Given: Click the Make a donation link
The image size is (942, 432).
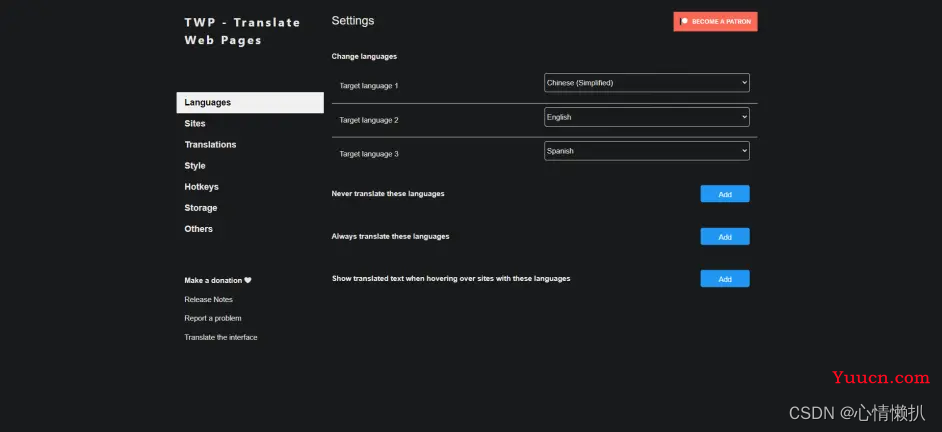Looking at the screenshot, I should pyautogui.click(x=217, y=281).
